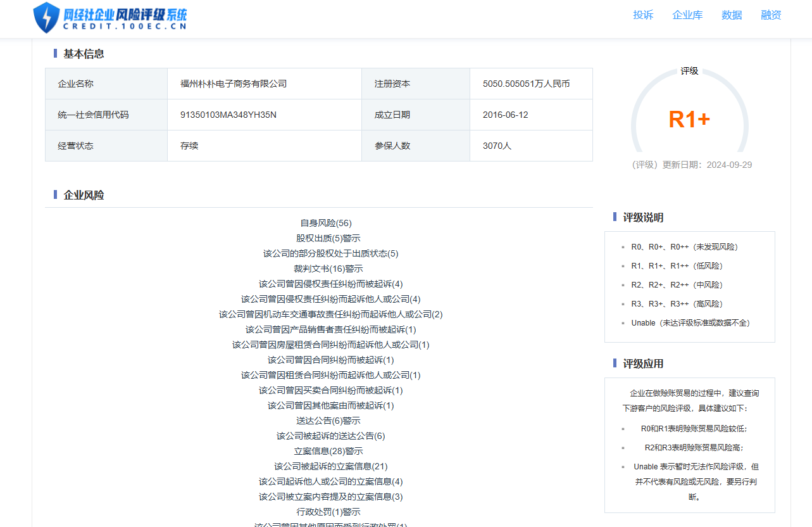Open the 股权出质(5)警示 entry
The image size is (812, 527).
[x=328, y=238]
